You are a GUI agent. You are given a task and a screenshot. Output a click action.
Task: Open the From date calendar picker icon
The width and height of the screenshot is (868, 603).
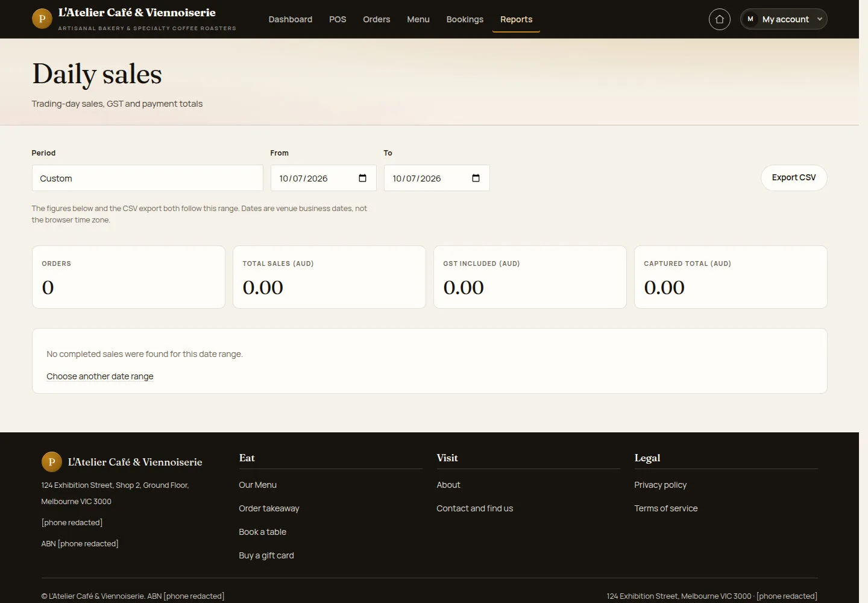pos(362,178)
